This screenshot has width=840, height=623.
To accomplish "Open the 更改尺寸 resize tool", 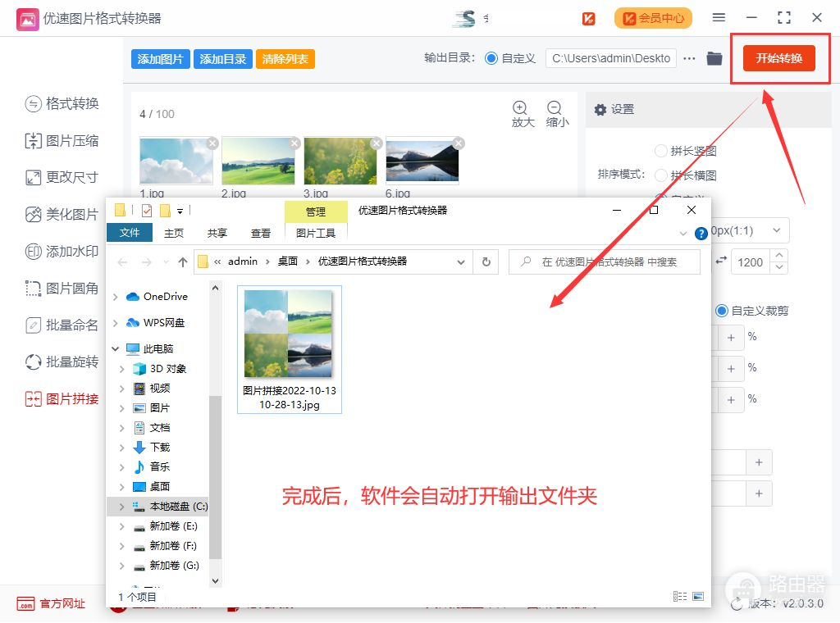I will point(62,177).
